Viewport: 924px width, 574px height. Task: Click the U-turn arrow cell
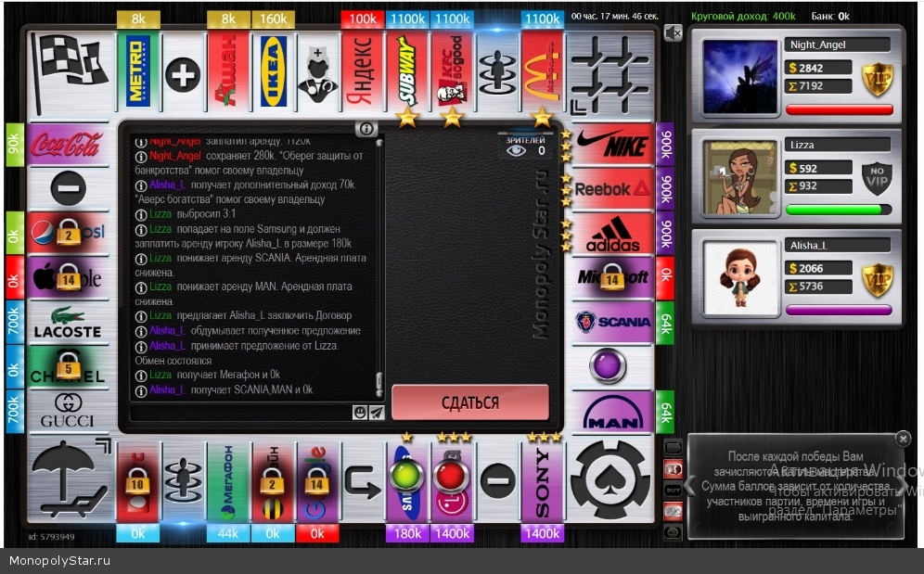click(x=363, y=481)
